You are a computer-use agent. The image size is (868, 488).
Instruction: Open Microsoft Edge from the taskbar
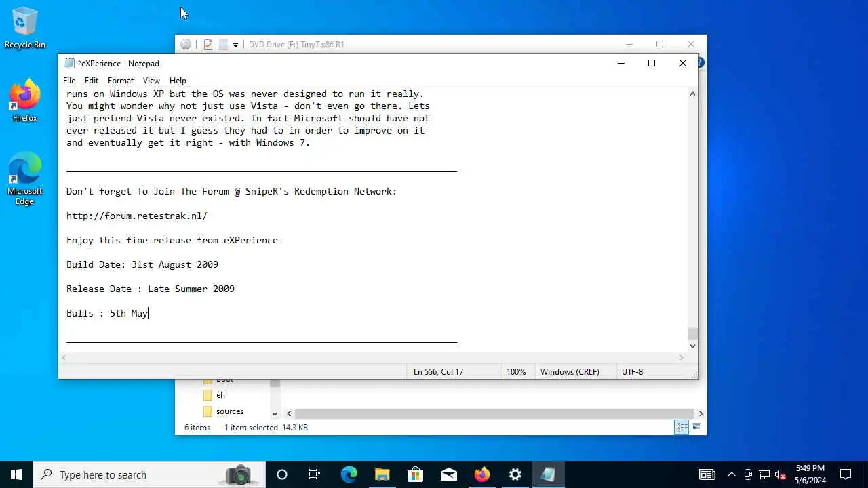349,474
